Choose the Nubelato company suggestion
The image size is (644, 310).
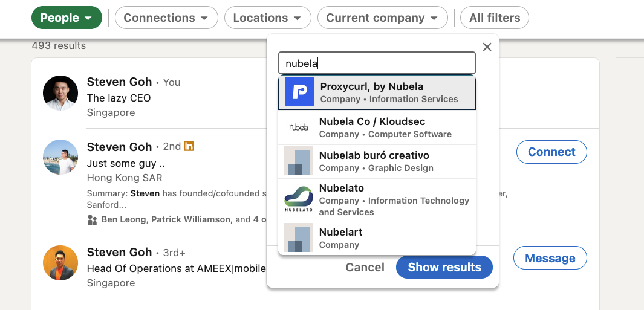(377, 200)
